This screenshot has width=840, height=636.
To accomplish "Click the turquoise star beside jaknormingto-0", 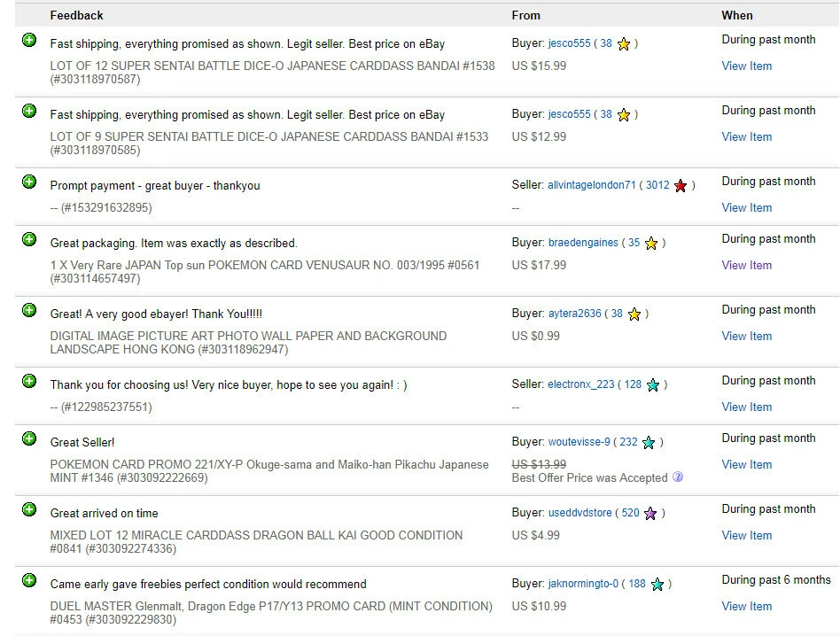I will tap(657, 585).
